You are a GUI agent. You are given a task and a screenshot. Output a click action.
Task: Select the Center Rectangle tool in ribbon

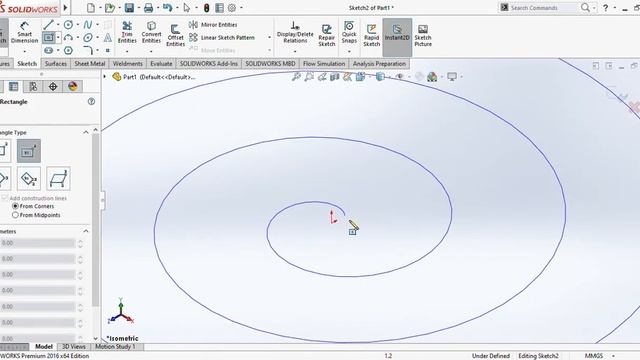[x=49, y=38]
